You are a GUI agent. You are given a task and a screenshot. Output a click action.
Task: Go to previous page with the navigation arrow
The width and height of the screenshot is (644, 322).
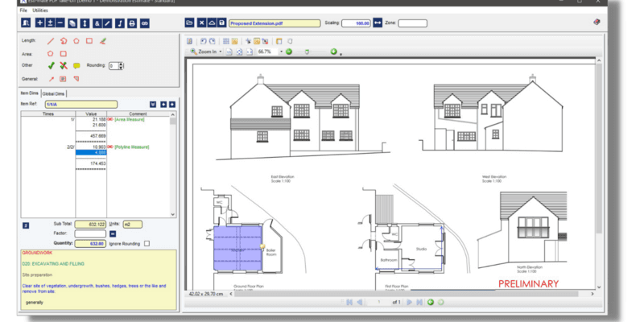(x=359, y=303)
